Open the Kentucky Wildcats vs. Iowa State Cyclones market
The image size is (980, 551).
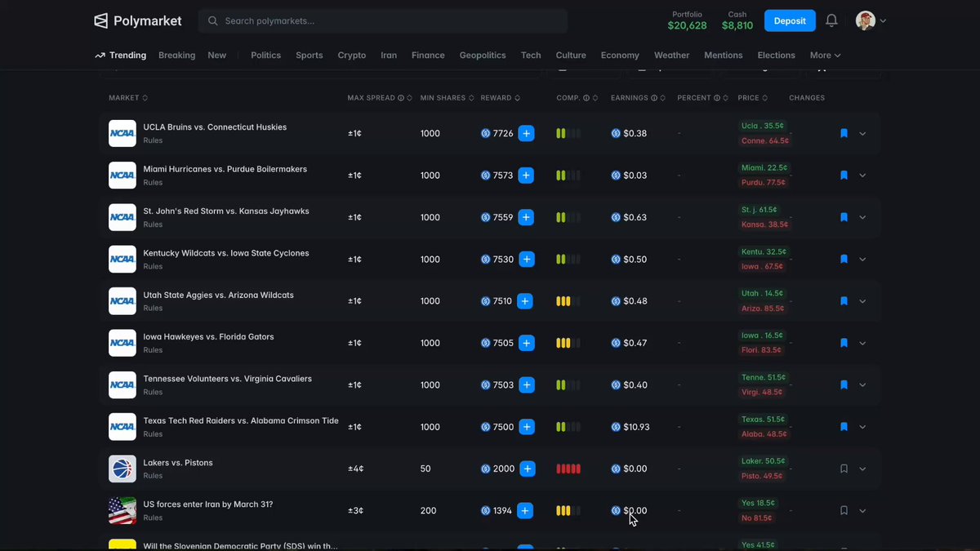226,253
